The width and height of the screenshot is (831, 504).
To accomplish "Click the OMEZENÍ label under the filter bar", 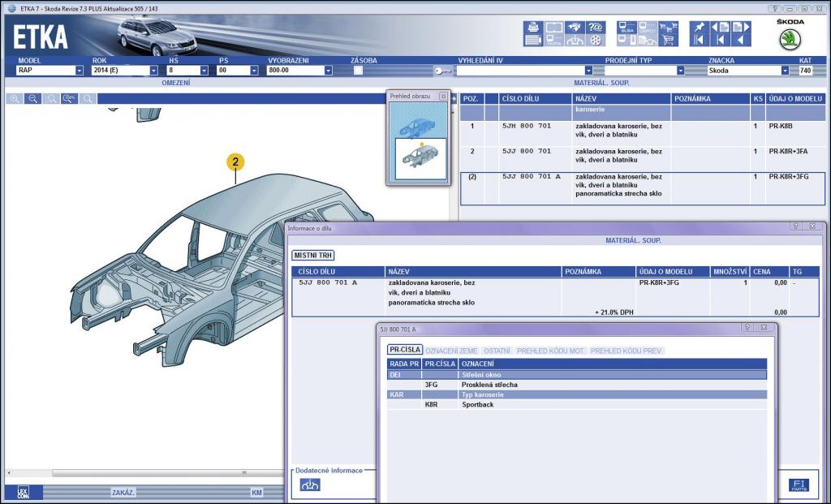I will coord(176,83).
